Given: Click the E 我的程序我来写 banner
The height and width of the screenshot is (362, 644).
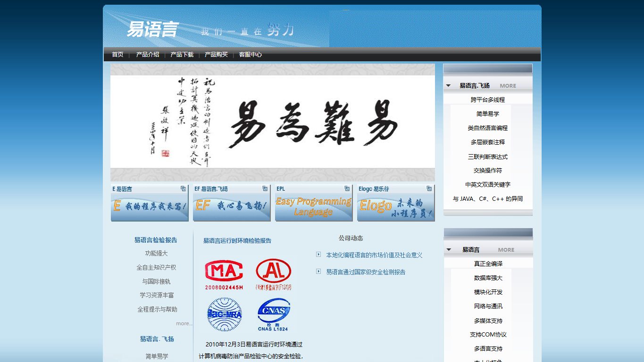Looking at the screenshot, I should 150,207.
